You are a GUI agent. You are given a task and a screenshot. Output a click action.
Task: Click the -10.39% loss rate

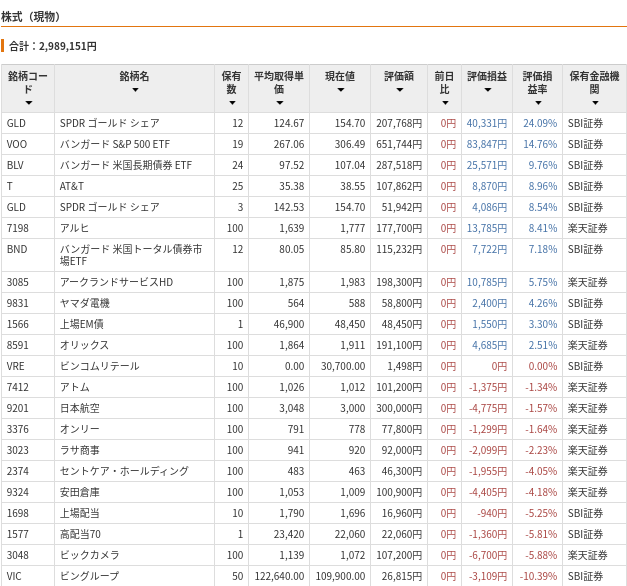tap(538, 576)
